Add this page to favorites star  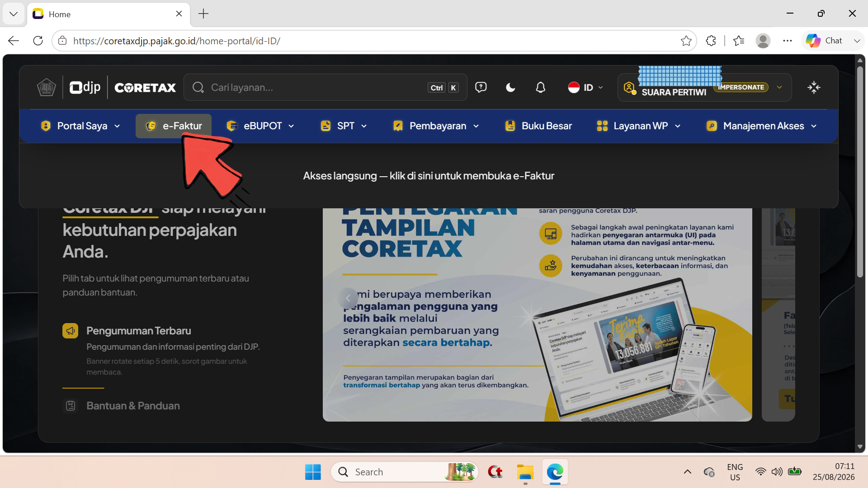coord(686,41)
